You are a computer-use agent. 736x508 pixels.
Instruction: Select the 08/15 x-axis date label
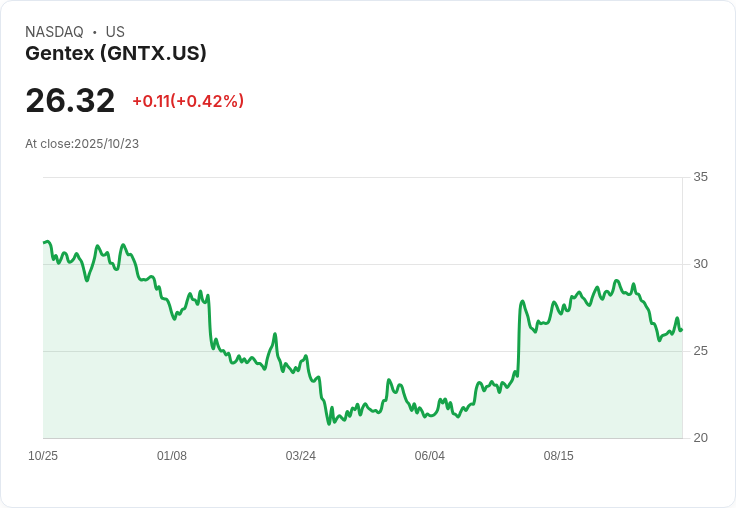tap(559, 456)
